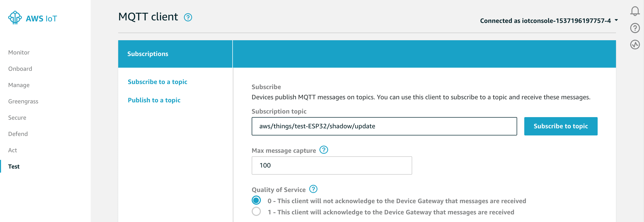This screenshot has width=644, height=222.
Task: Click the Subscribe section heading
Action: coord(266,87)
